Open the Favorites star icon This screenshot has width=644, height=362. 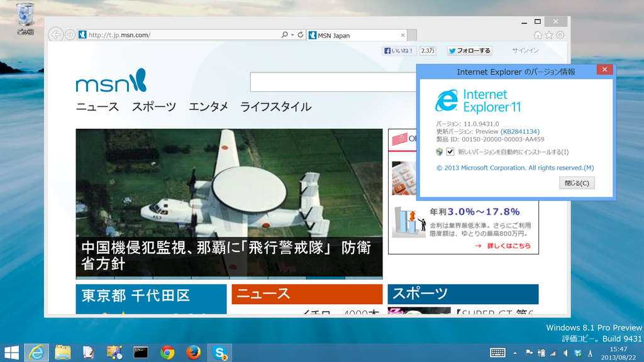click(549, 35)
